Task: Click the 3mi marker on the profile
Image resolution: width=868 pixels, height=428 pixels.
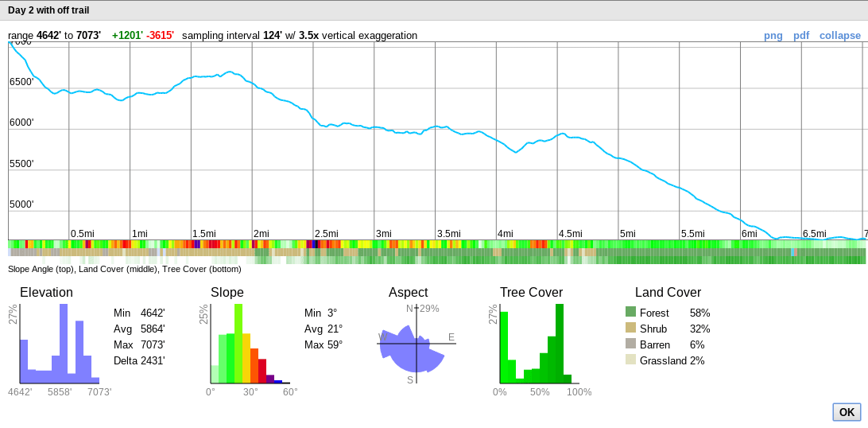Action: coord(384,233)
